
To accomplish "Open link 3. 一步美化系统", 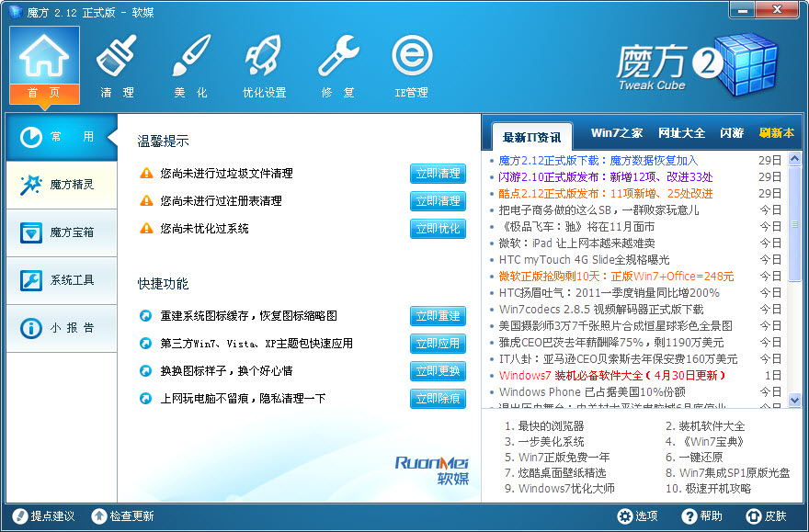I will point(544,442).
